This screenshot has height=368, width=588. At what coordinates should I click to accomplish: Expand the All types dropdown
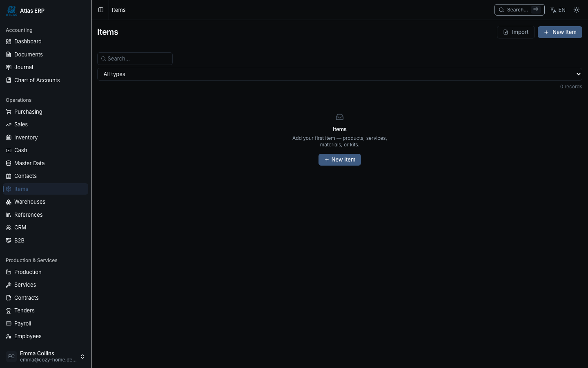[340, 74]
